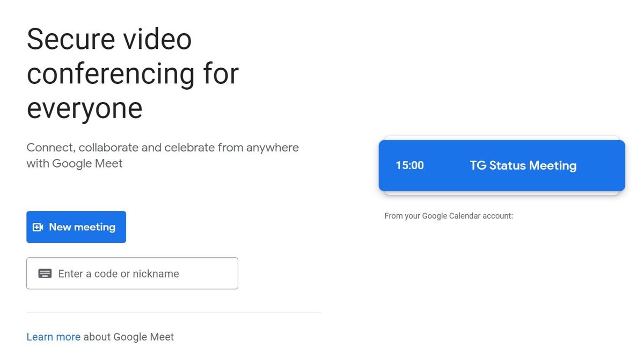Click the From your Google Calendar account text
This screenshot has width=644, height=363.
coord(449,215)
